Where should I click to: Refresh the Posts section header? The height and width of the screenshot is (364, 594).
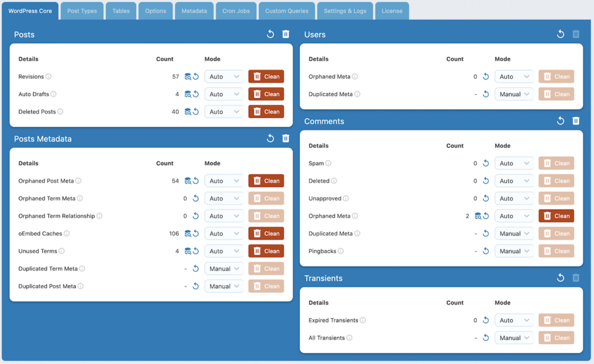(x=270, y=34)
